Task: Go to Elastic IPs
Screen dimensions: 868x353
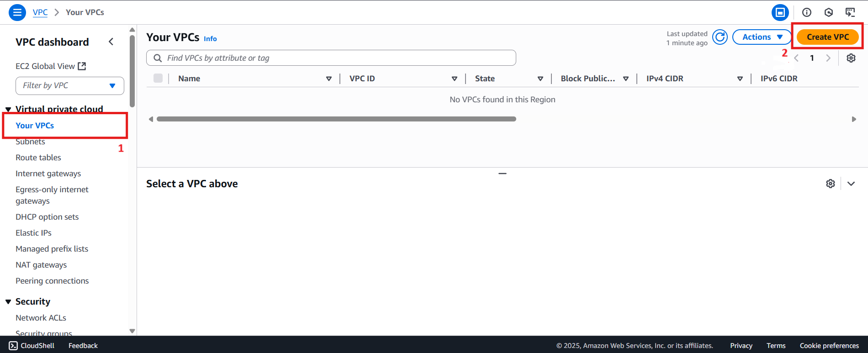Action: (33, 233)
